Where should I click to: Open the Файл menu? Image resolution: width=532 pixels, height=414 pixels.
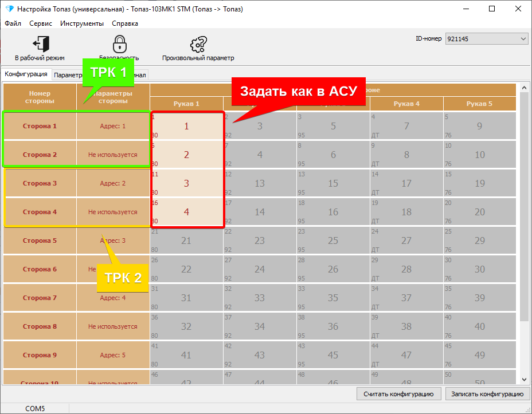[x=13, y=23]
